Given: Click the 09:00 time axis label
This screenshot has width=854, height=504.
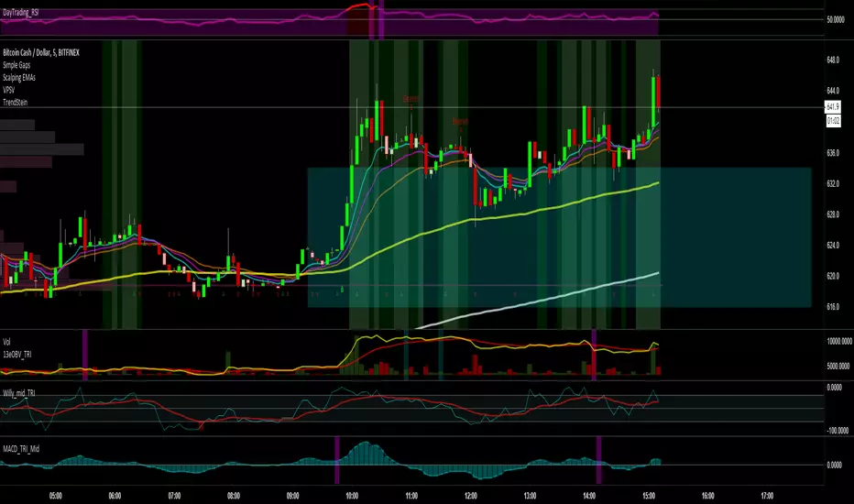Looking at the screenshot, I should (292, 496).
